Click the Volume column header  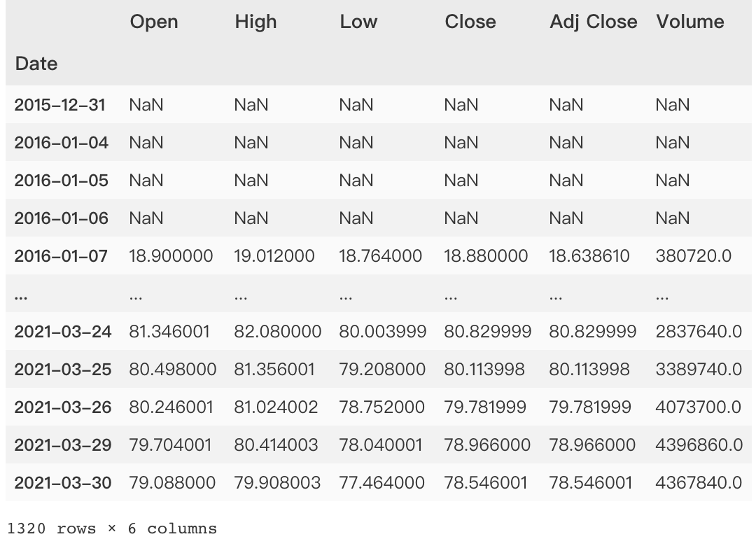(690, 22)
